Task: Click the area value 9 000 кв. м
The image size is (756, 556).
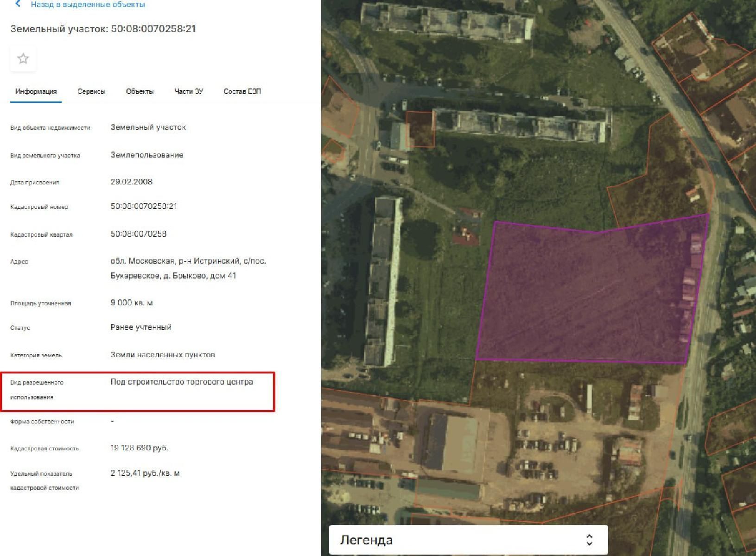Action: (132, 303)
